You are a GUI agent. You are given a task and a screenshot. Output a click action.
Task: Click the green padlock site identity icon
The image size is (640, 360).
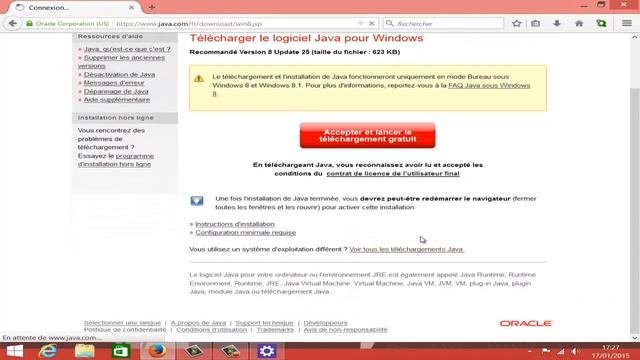tap(29, 24)
